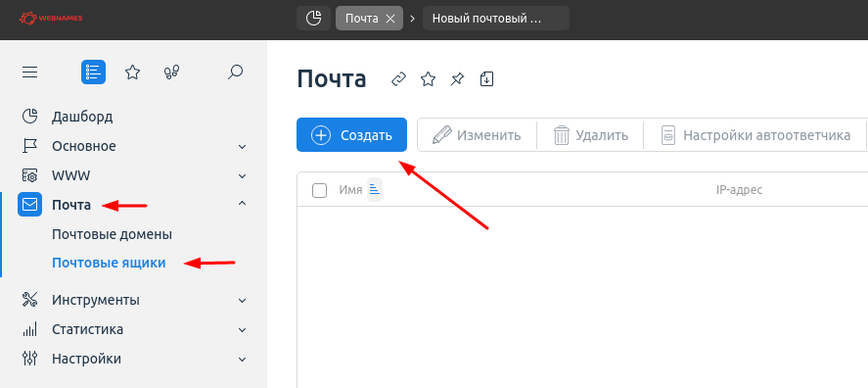Toggle the select-all checkbox
Image resolution: width=868 pixels, height=388 pixels.
(319, 191)
